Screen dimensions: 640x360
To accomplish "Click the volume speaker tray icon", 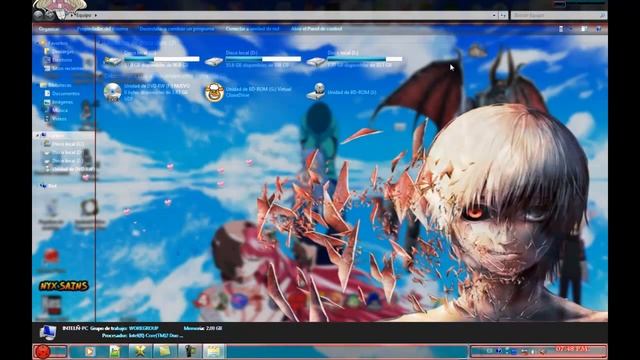I will pyautogui.click(x=542, y=351).
